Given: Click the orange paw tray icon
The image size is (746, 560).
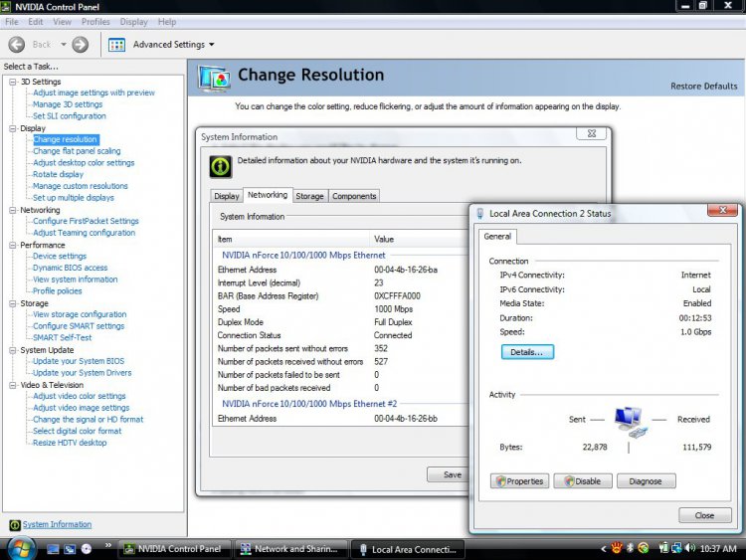Looking at the screenshot, I should coord(617,549).
